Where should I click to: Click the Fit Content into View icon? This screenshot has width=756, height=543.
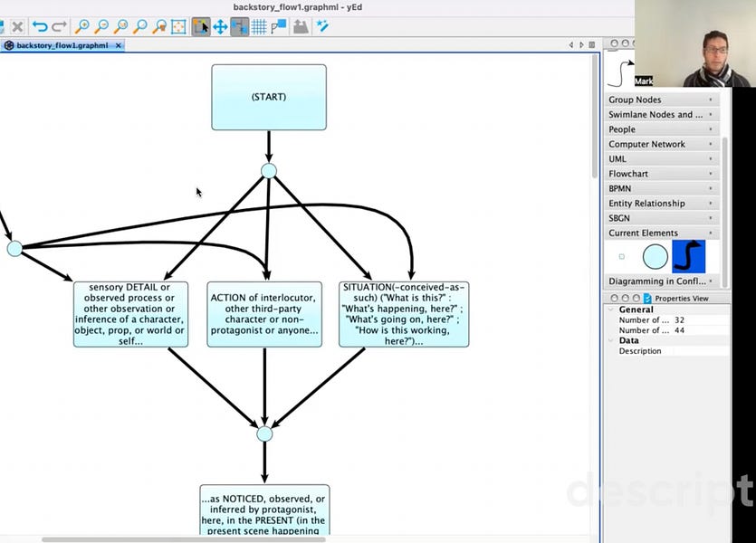tap(179, 26)
